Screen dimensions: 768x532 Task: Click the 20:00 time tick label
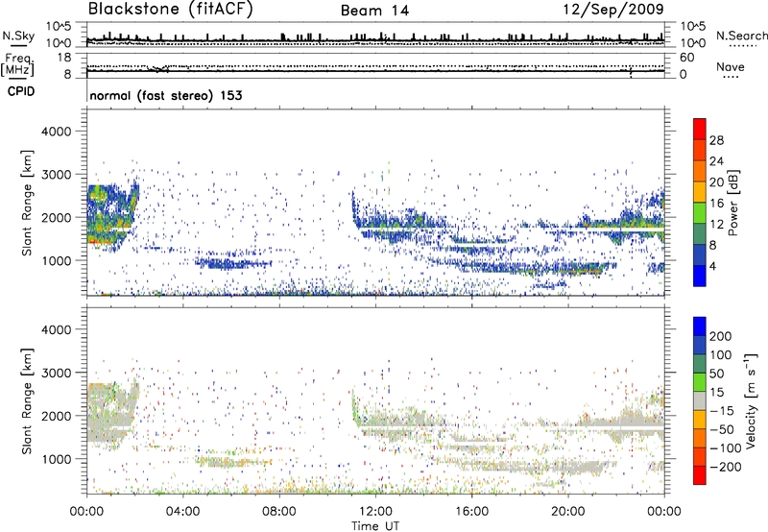click(567, 512)
